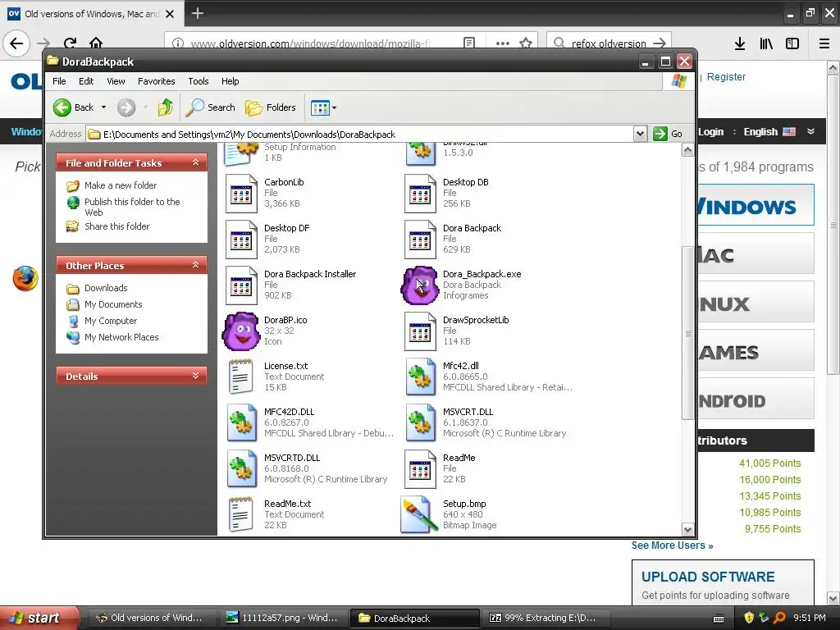
Task: Open Firefox downloads arrow icon
Action: point(740,43)
